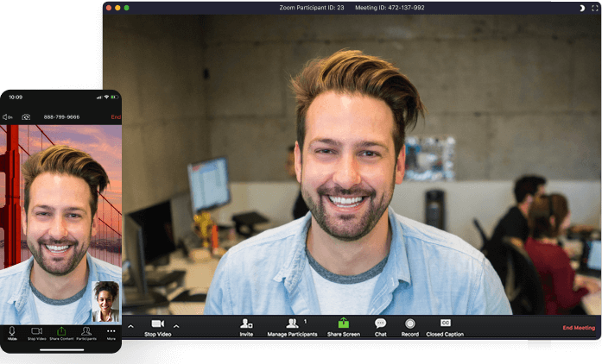Screen dimensions: 602x364
Task: Toggle speaker On icon on phone
Action: 7,117
